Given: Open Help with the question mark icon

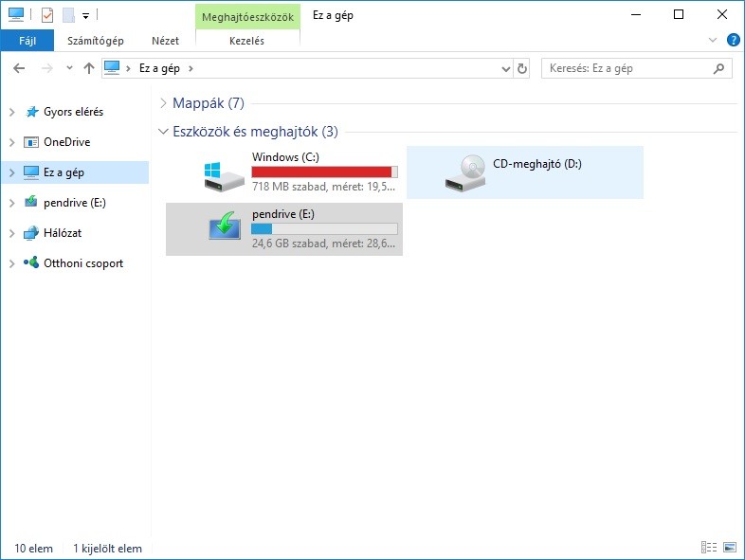Looking at the screenshot, I should click(733, 41).
